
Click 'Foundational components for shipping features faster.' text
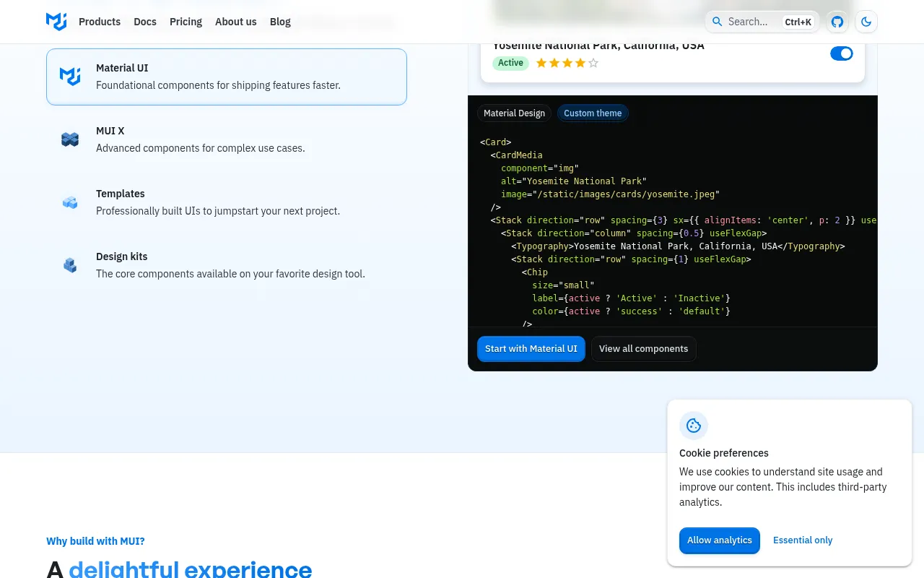pos(218,85)
